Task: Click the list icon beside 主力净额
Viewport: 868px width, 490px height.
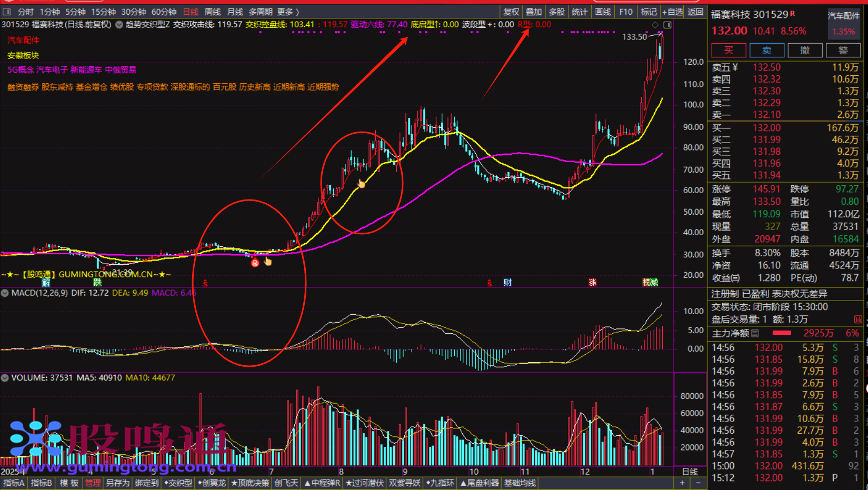Action: point(755,333)
